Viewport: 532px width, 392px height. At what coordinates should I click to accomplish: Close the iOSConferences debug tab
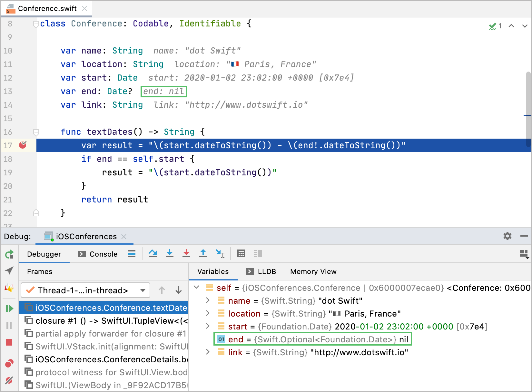(124, 236)
